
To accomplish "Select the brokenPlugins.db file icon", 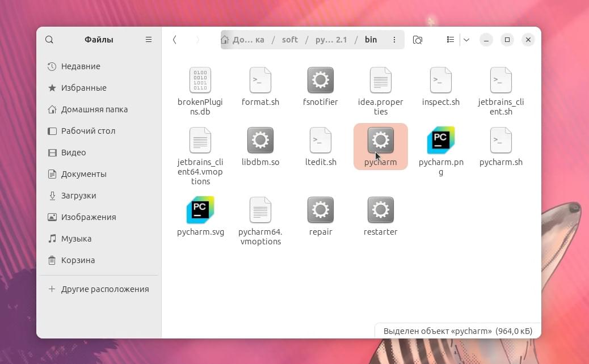I will click(x=200, y=80).
